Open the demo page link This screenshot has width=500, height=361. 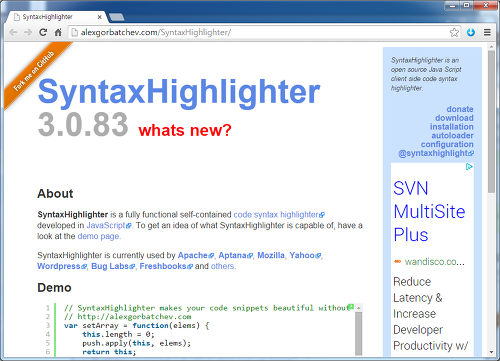point(98,236)
